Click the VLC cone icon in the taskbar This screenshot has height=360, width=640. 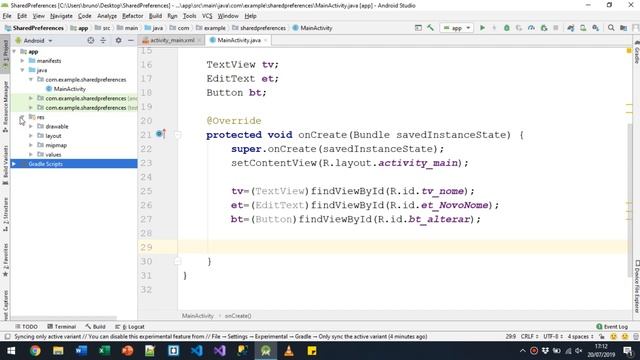(289, 351)
